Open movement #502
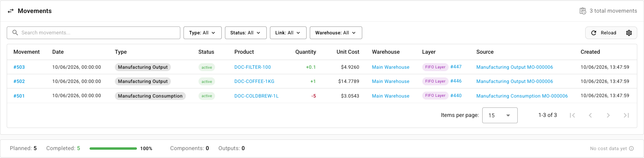This screenshot has height=158, width=644. point(19,81)
